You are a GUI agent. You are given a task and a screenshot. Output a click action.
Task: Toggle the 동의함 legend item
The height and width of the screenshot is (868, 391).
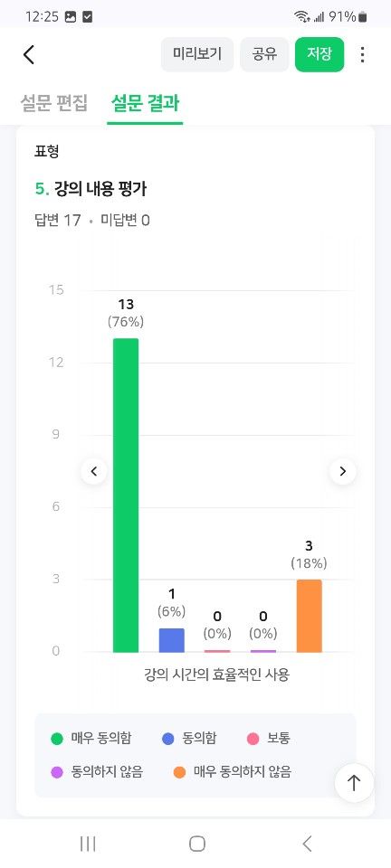click(x=189, y=738)
